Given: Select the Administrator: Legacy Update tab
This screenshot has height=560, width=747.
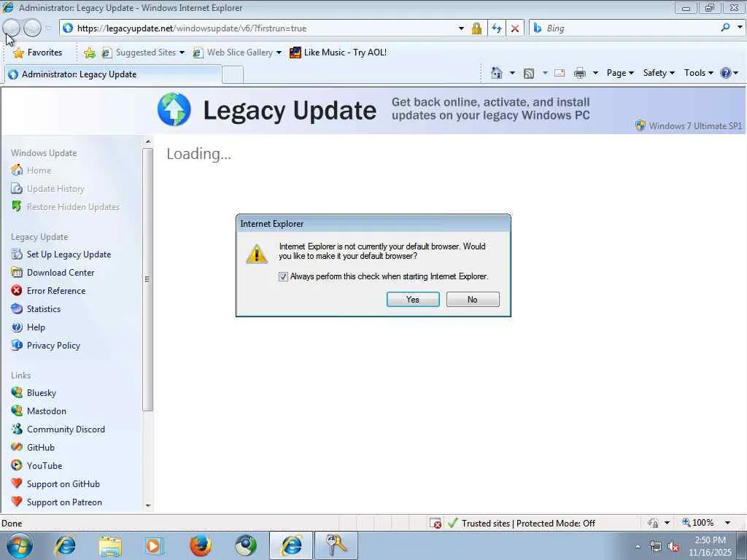Looking at the screenshot, I should 112,74.
